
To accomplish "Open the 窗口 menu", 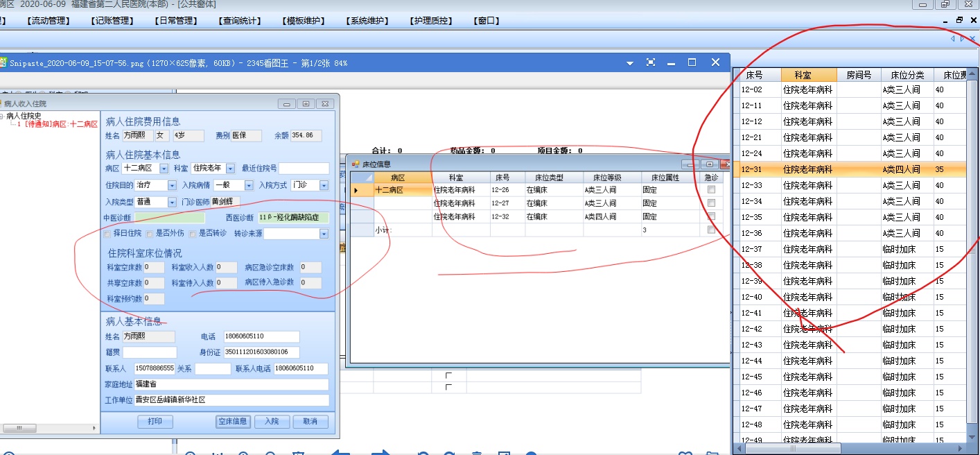I will click(x=487, y=21).
